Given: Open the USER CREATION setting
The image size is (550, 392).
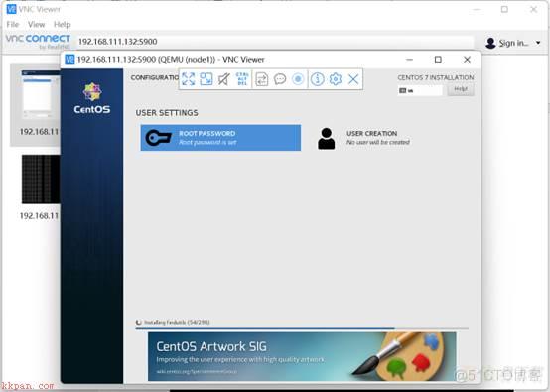Looking at the screenshot, I should point(363,138).
